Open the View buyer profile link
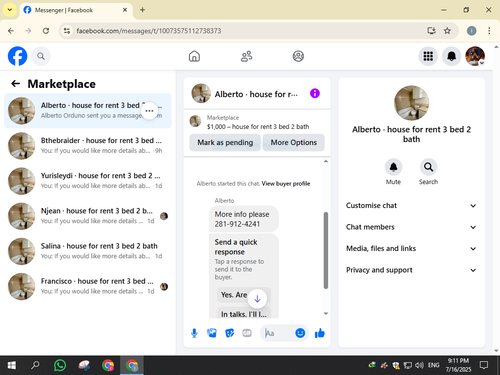This screenshot has width=500, height=375. click(286, 184)
